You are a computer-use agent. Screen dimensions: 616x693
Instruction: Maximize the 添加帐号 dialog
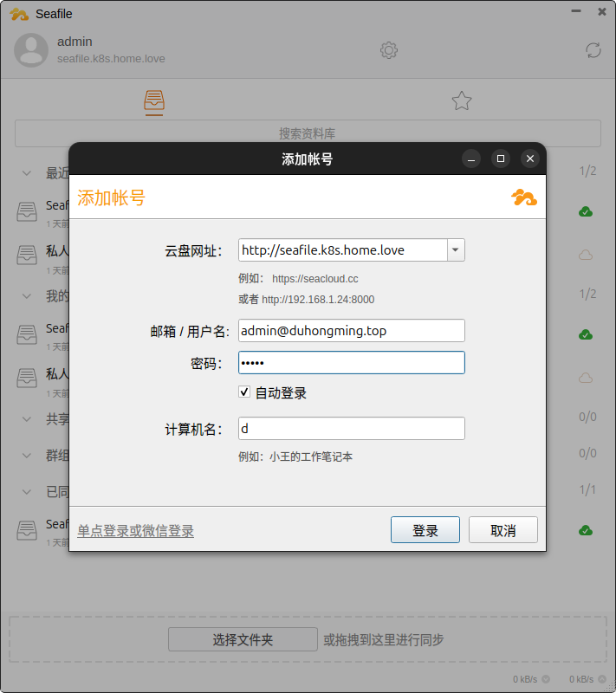pos(501,159)
